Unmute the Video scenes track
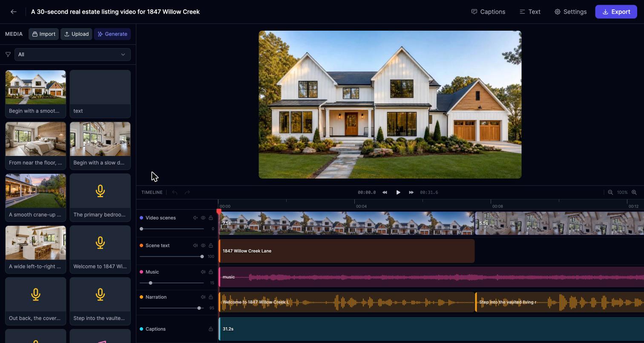Image resolution: width=644 pixels, height=343 pixels. pos(195,218)
